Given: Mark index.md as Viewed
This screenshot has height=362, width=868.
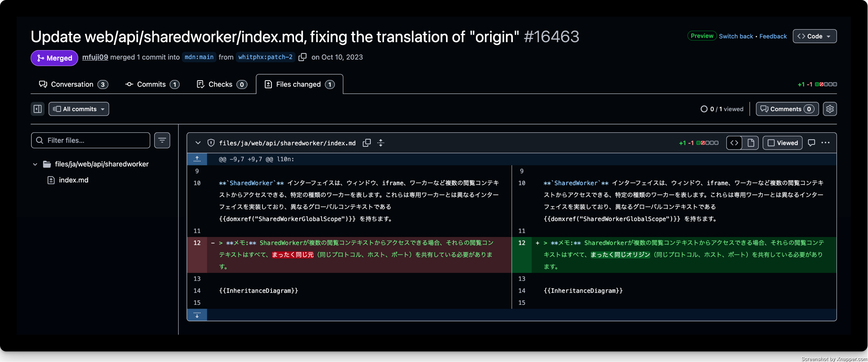Looking at the screenshot, I should pos(782,143).
